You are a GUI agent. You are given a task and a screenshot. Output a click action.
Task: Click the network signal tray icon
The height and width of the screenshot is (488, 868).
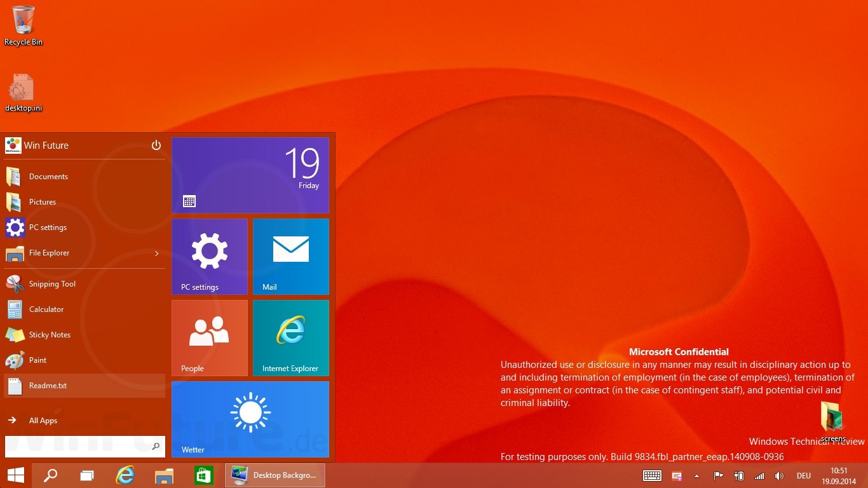pos(759,476)
